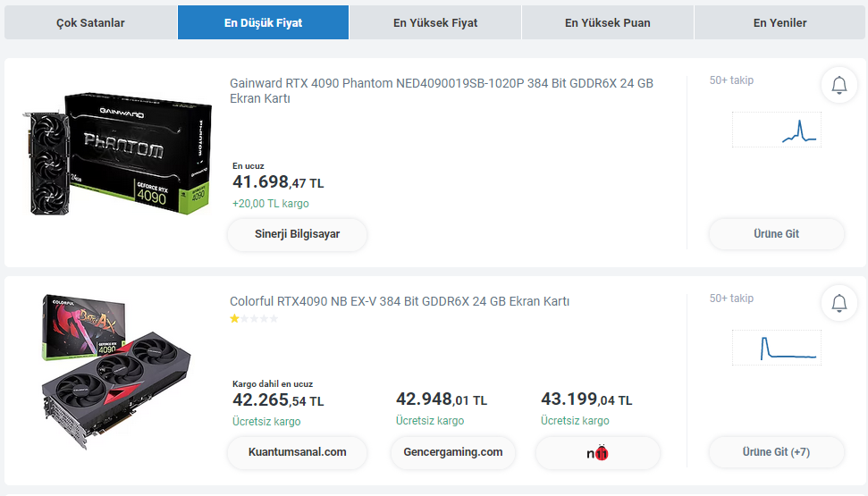The height and width of the screenshot is (496, 868).
Task: Click Ücretsiz kargo under 42.948,01 TL
Action: [x=430, y=421]
